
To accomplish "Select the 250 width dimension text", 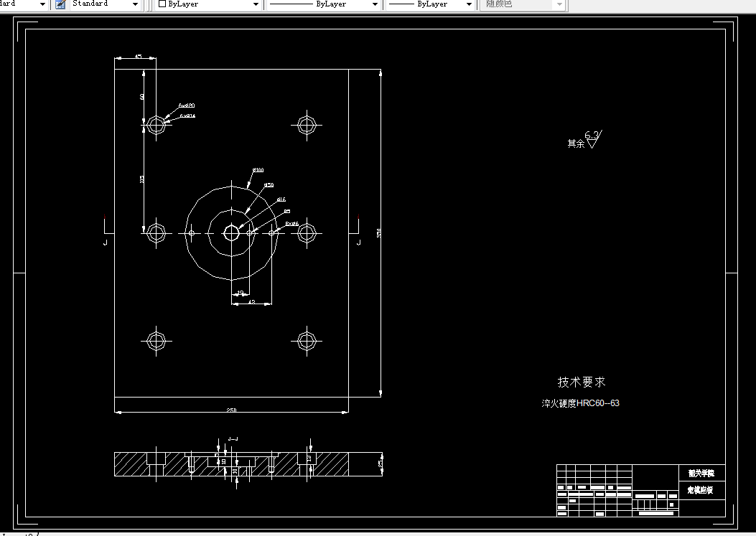I will click(x=231, y=410).
